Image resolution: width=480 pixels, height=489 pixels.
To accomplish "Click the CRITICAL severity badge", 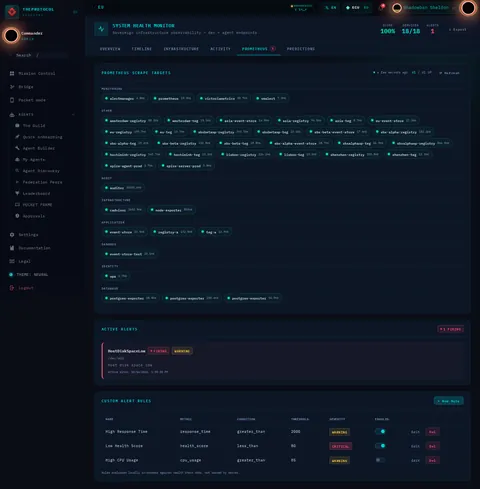I will pyautogui.click(x=340, y=446).
